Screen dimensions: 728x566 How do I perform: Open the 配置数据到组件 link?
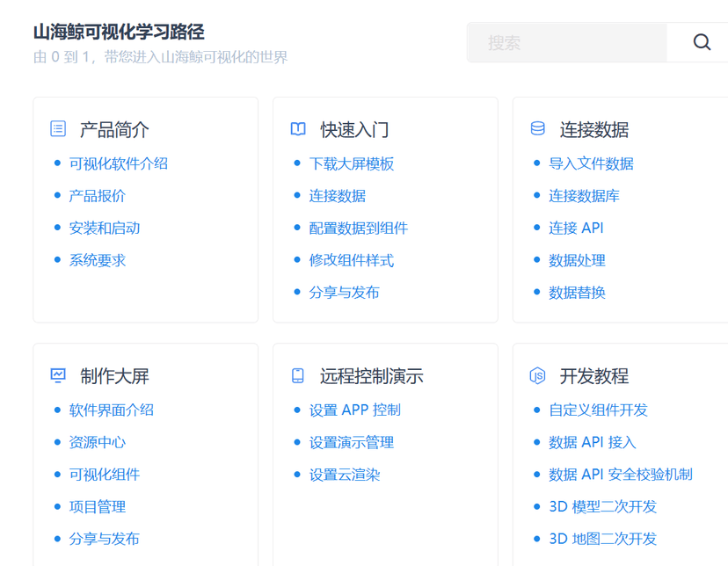359,228
